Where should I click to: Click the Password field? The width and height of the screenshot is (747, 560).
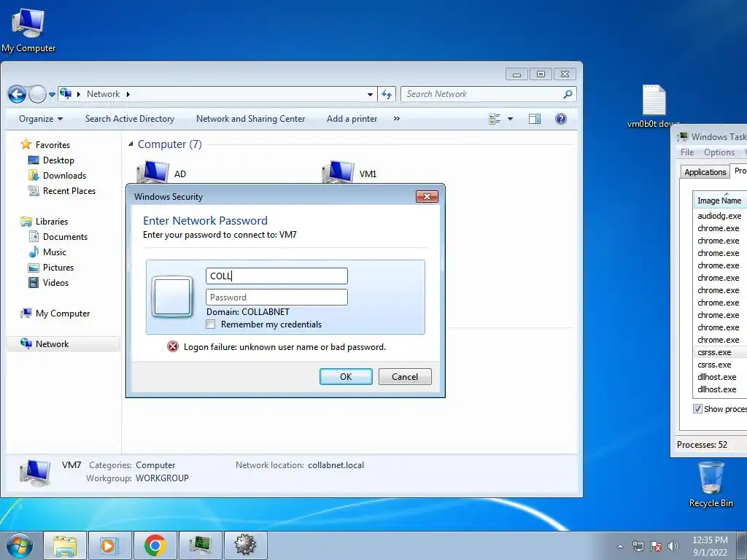276,297
